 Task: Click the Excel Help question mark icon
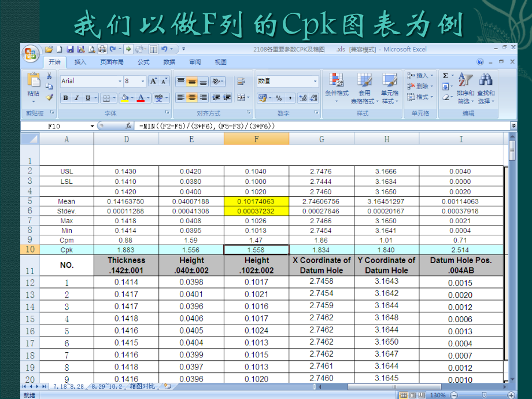(x=480, y=62)
